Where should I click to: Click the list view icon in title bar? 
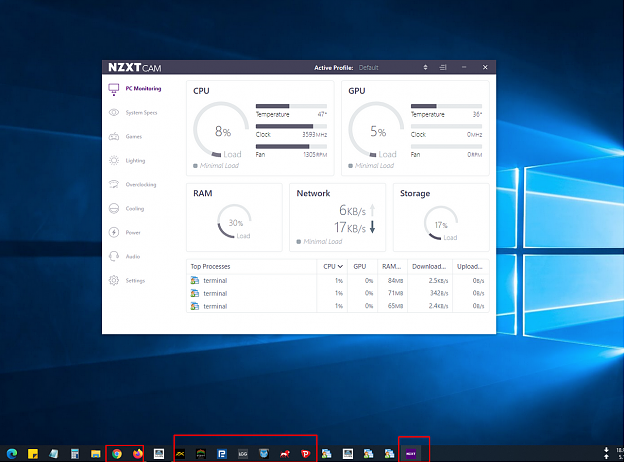[x=443, y=67]
